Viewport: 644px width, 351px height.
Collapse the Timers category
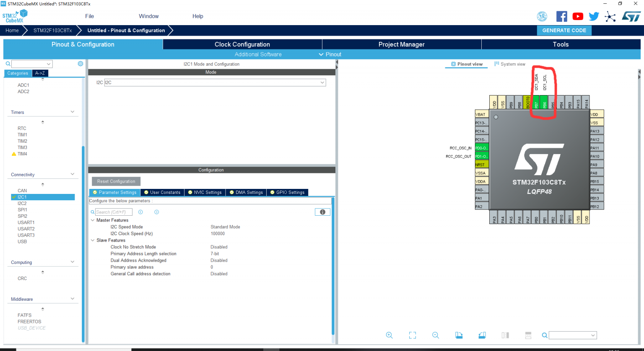pos(73,112)
